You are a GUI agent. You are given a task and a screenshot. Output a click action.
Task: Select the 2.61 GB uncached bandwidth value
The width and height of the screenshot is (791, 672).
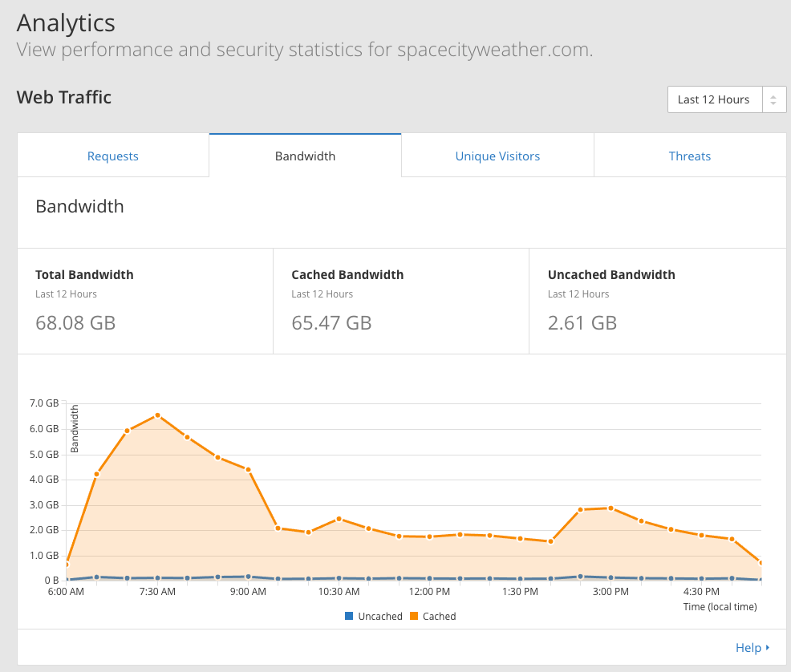coord(582,322)
